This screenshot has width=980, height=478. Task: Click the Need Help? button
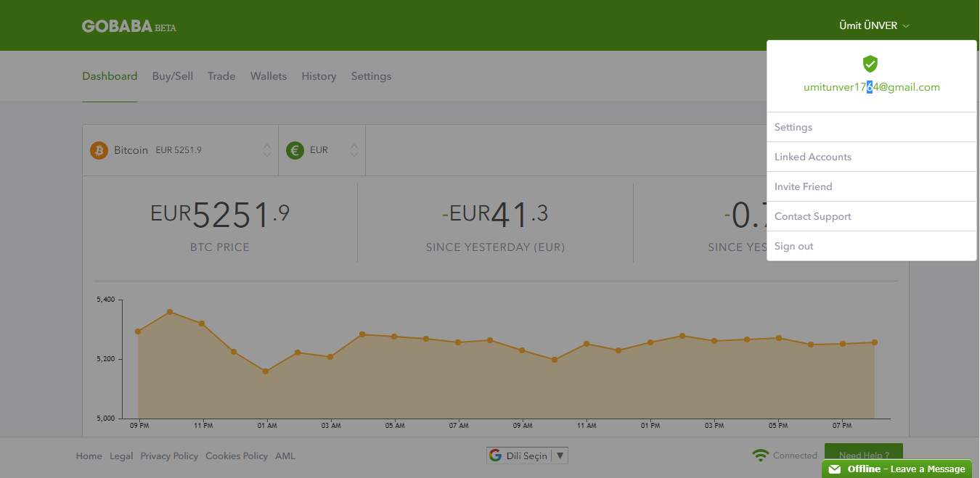coord(864,452)
